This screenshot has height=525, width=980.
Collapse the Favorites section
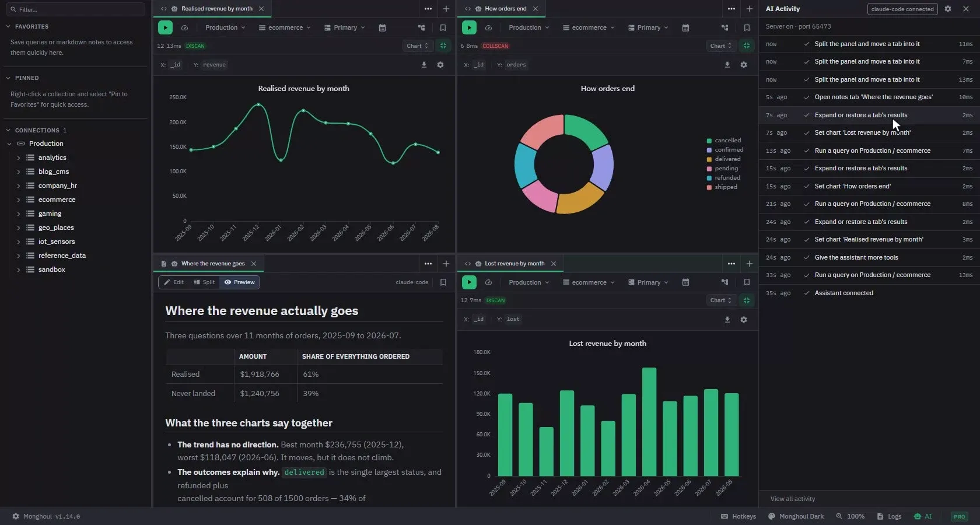point(8,27)
